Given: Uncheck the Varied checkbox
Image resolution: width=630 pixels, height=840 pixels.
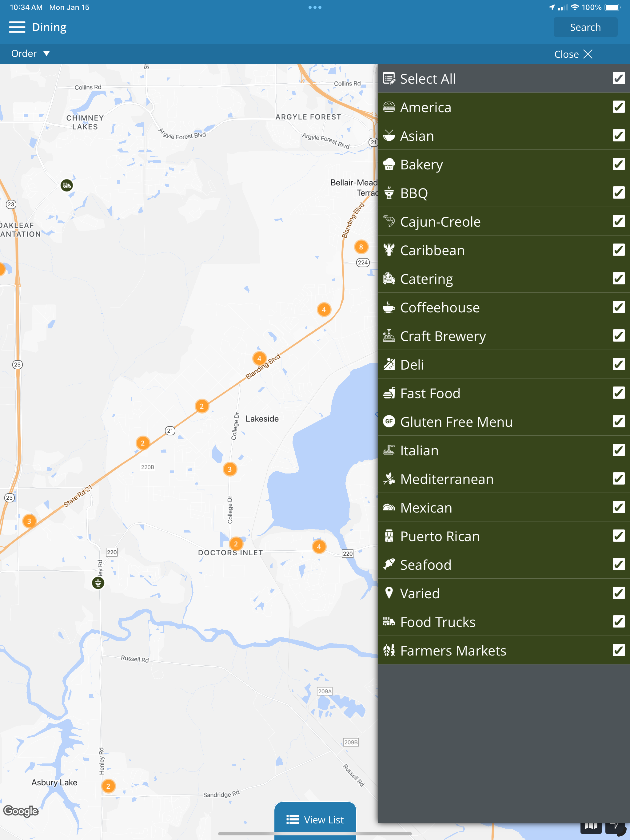Looking at the screenshot, I should click(619, 593).
